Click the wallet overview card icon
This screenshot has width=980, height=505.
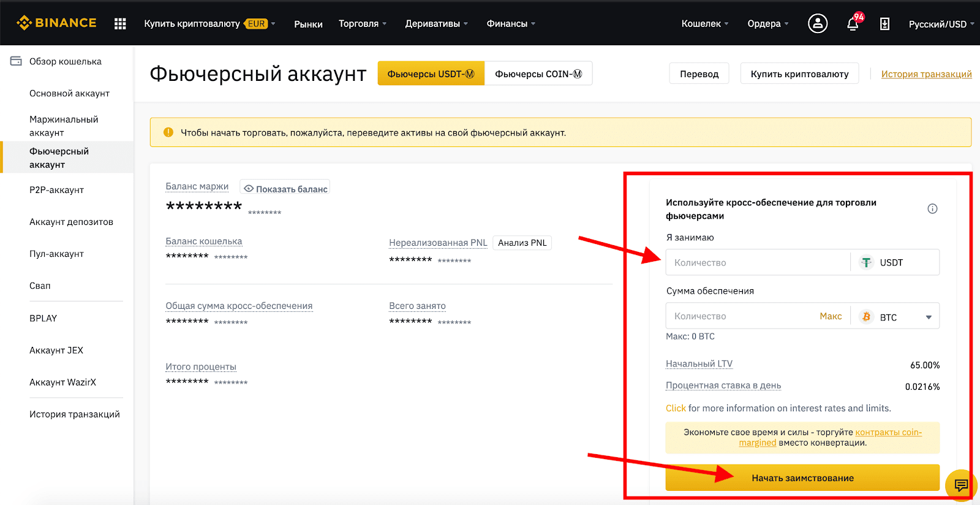16,61
